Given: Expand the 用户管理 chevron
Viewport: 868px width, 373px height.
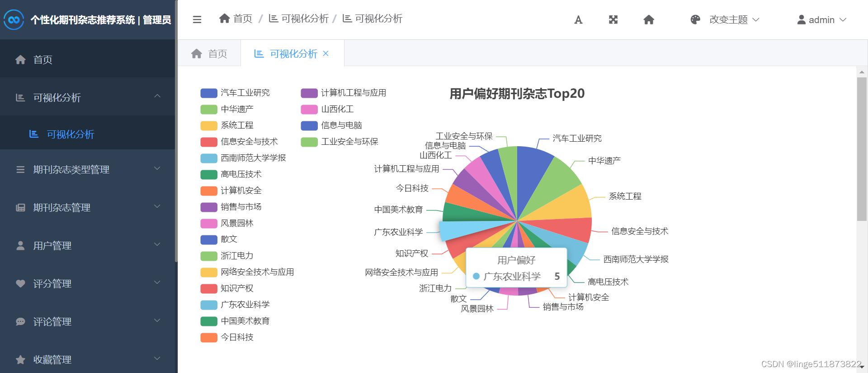Looking at the screenshot, I should (x=157, y=244).
